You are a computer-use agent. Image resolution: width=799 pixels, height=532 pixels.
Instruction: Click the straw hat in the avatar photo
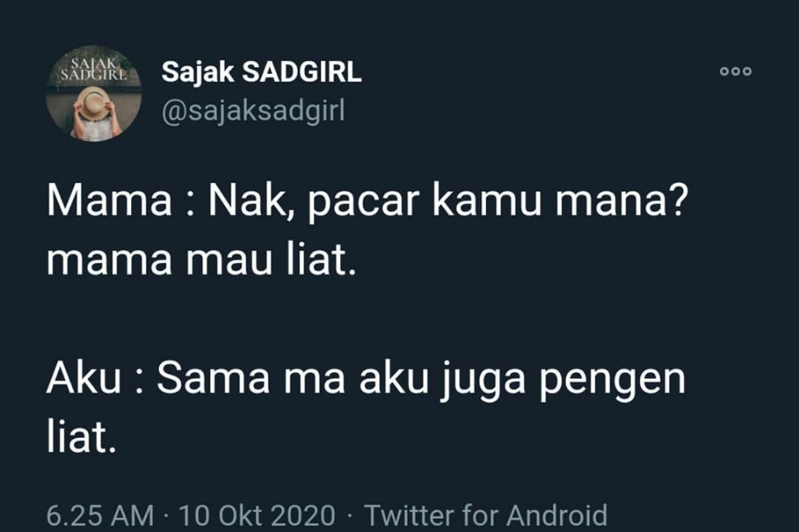pos(93,104)
